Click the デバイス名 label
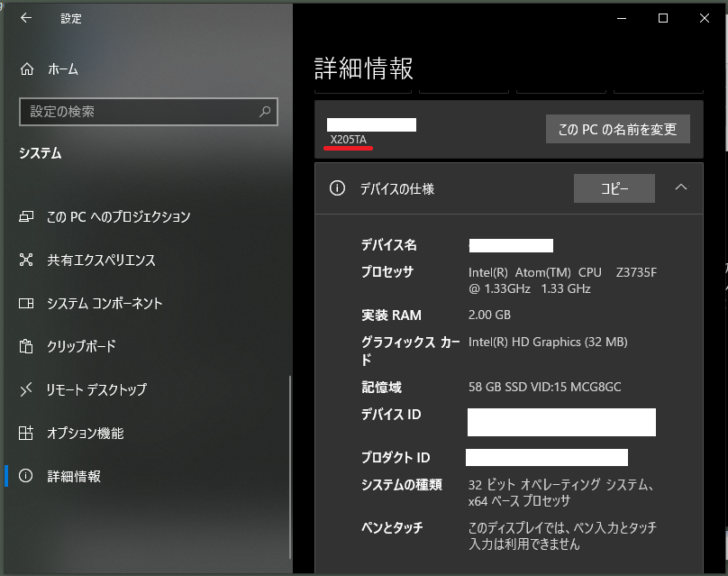Screen dimensions: 728x576 coord(389,245)
